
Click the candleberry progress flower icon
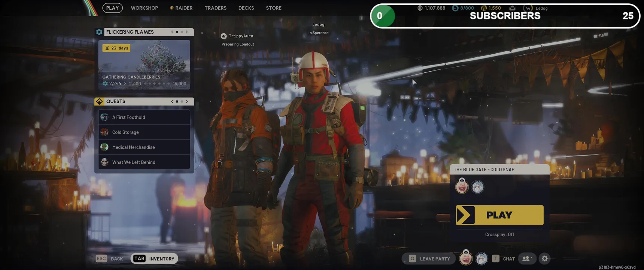pyautogui.click(x=105, y=84)
